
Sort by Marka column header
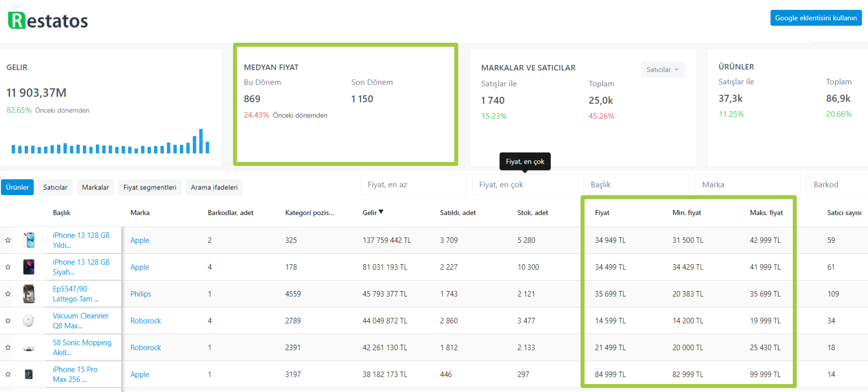(140, 213)
